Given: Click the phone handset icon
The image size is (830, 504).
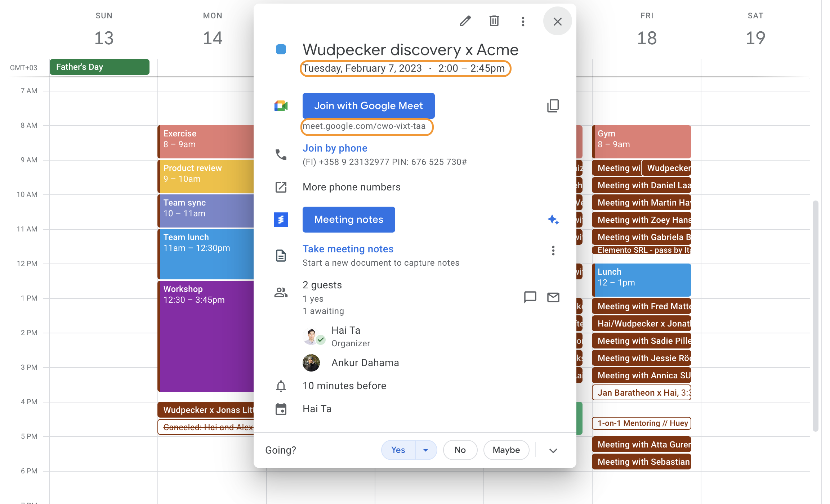Looking at the screenshot, I should [281, 155].
